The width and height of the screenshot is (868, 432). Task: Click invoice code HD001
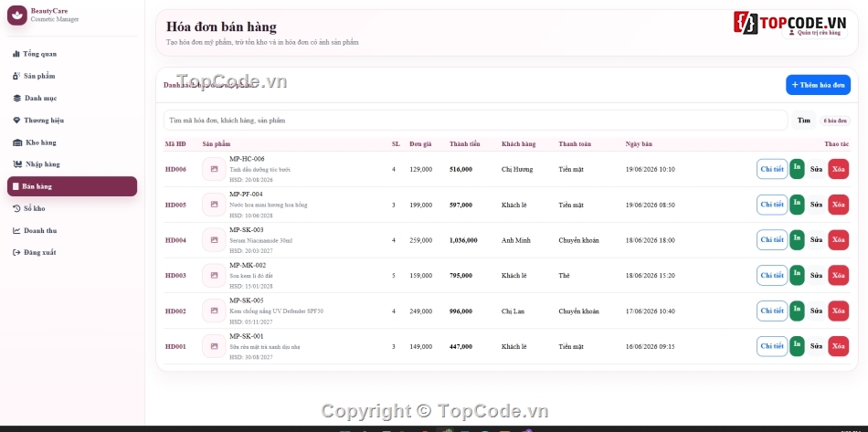pyautogui.click(x=175, y=346)
